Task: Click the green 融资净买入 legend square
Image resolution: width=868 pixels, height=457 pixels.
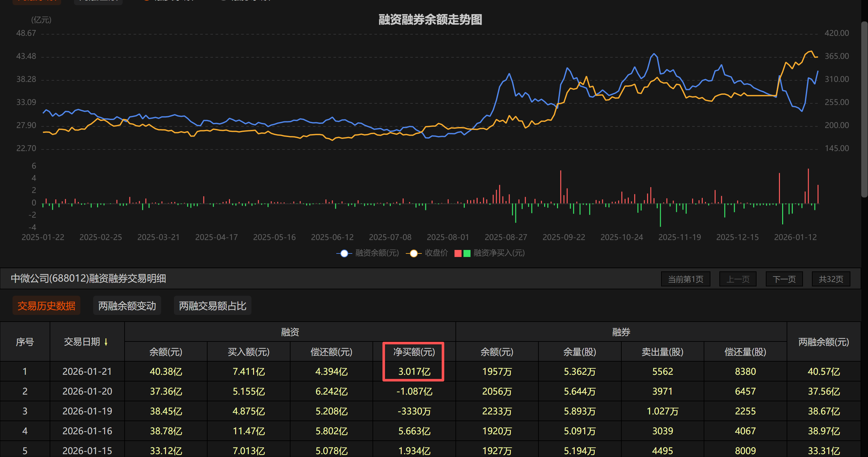Action: pos(467,253)
